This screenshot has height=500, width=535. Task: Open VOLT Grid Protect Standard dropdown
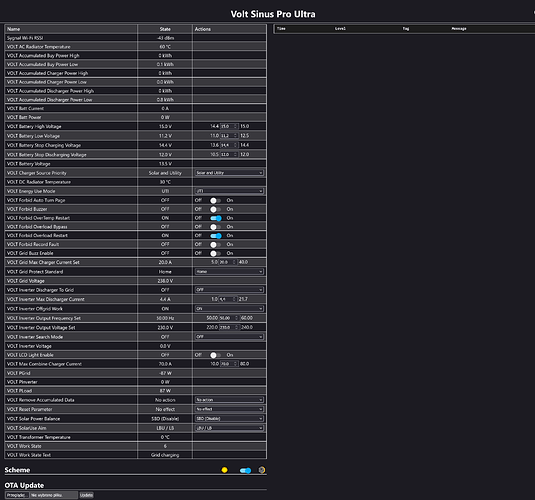point(229,272)
